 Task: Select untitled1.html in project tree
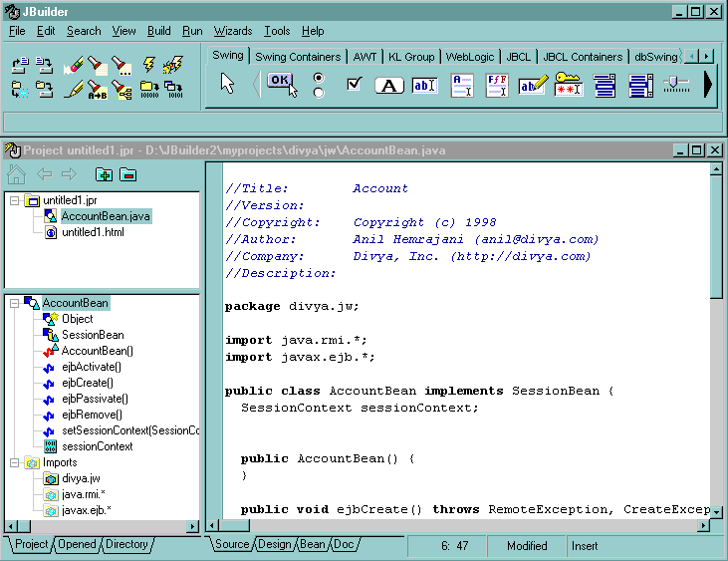[93, 232]
